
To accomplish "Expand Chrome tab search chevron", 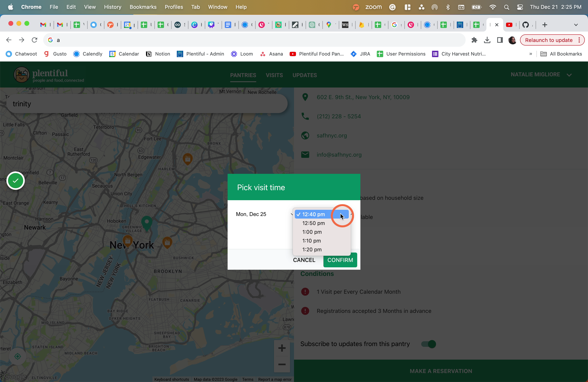I will [576, 25].
